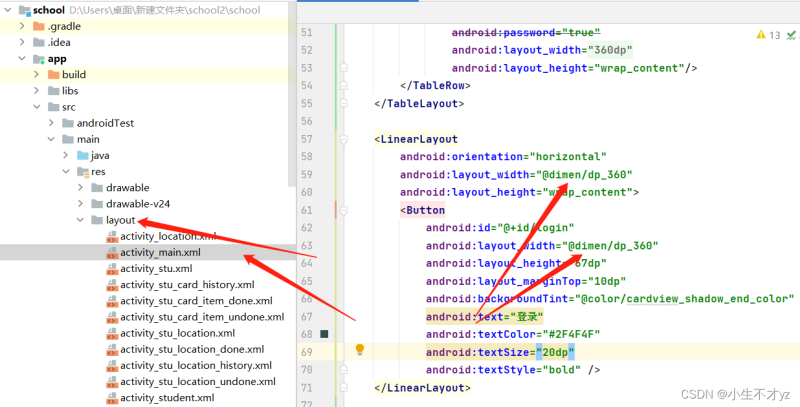Click fold marker at line 53

click(344, 67)
